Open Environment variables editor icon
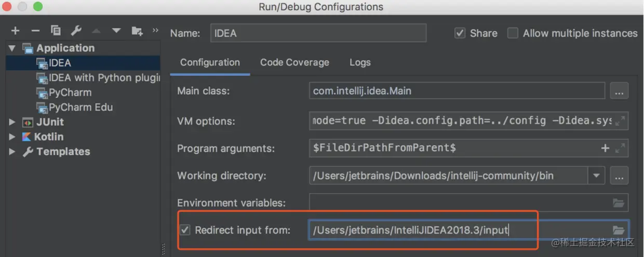 coord(619,203)
